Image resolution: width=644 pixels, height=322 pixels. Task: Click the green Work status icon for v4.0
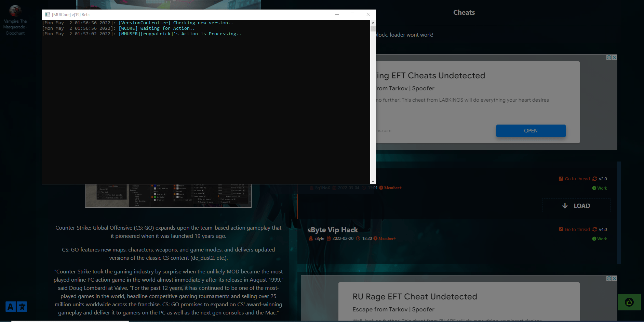[x=594, y=239]
